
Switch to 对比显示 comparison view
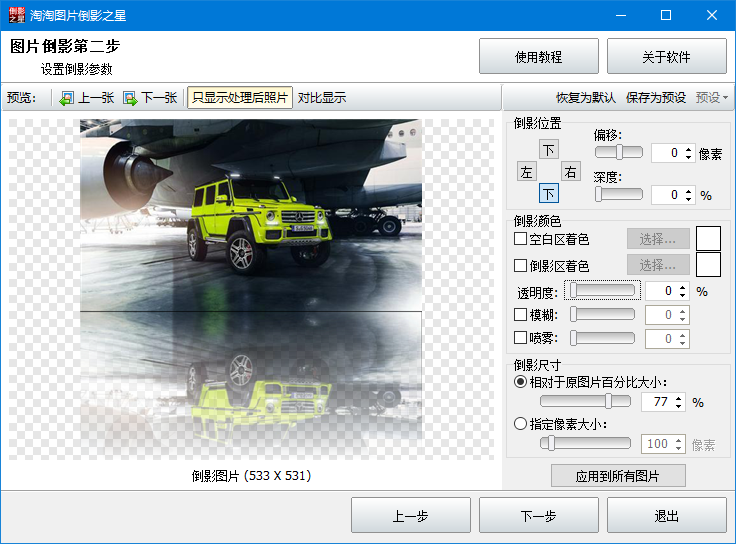point(322,98)
